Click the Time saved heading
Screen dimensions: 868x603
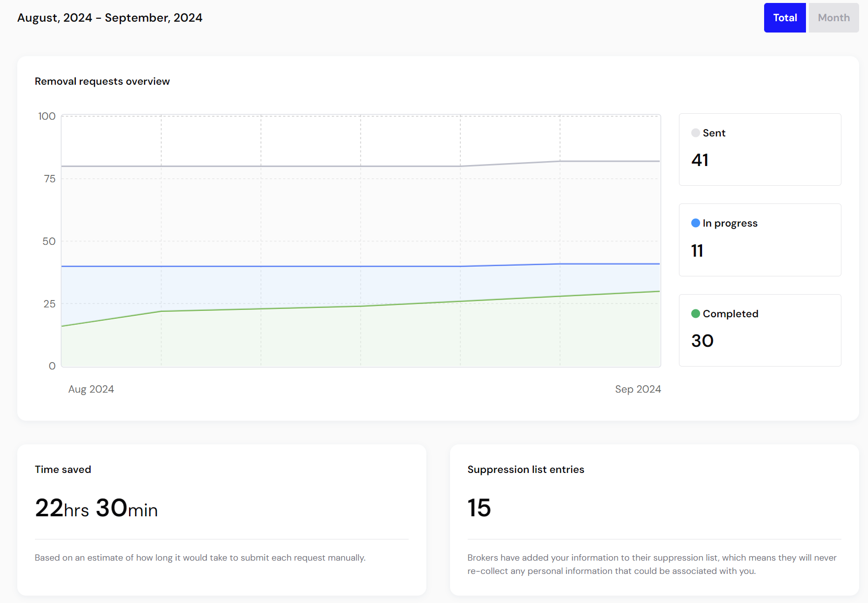pos(63,469)
